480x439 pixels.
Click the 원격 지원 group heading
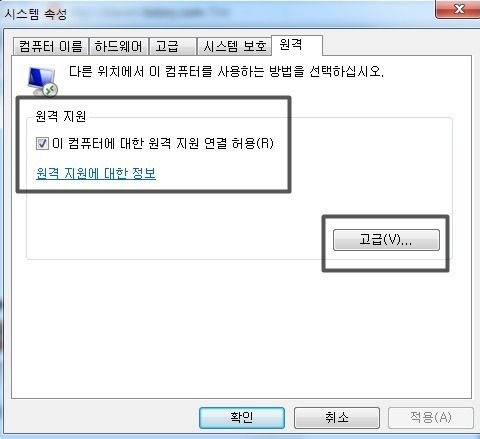coord(61,116)
